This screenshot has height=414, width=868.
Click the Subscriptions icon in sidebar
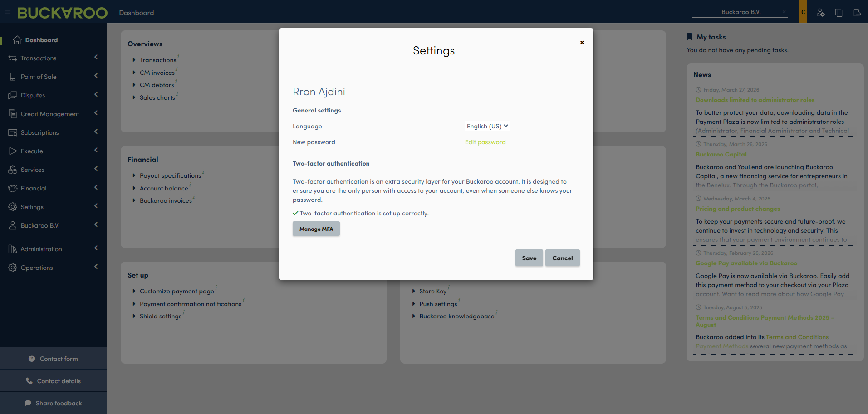point(13,132)
